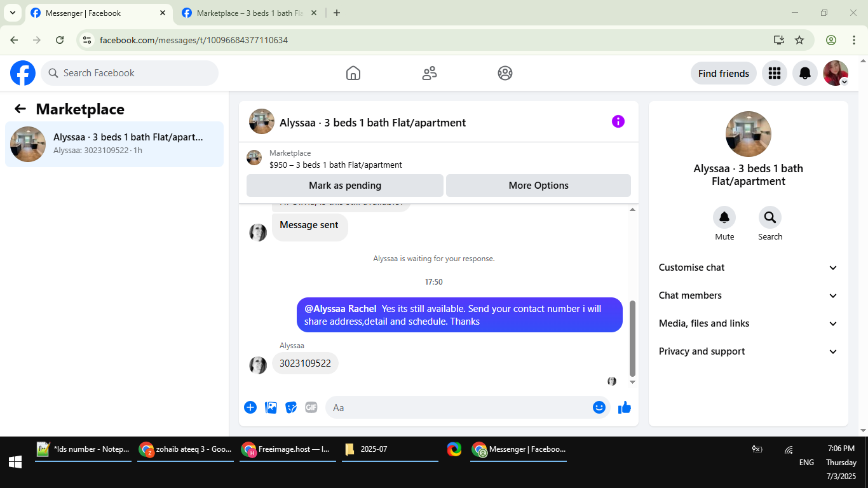Click ENG language indicator
The width and height of the screenshot is (868, 488).
click(806, 463)
